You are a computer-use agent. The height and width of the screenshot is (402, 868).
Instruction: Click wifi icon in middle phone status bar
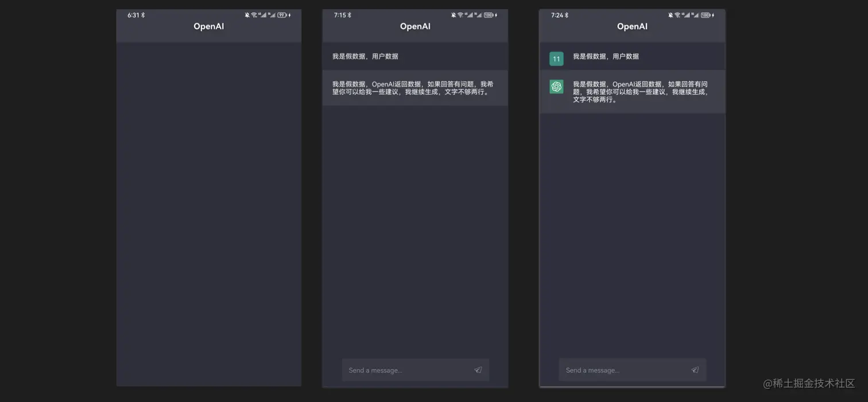click(460, 15)
